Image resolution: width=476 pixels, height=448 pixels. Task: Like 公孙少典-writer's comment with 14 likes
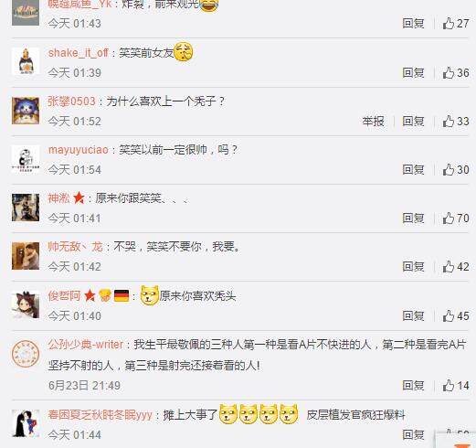click(x=449, y=385)
